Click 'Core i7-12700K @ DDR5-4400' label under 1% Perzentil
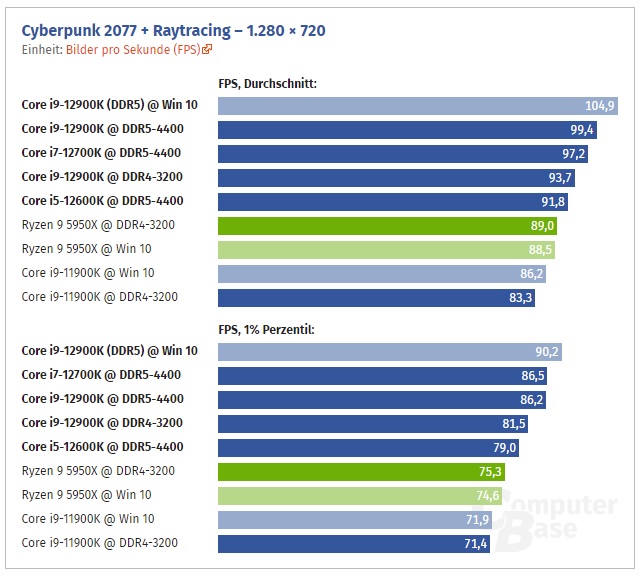 pos(101,375)
